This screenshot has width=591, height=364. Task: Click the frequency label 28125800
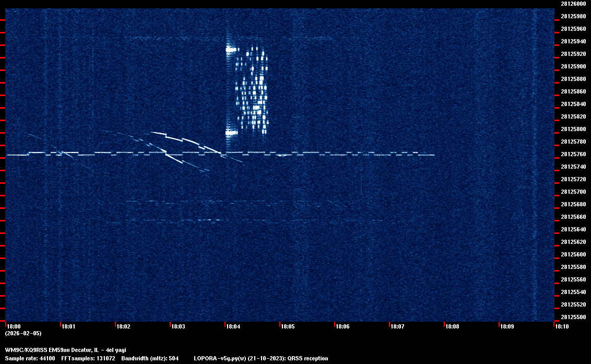point(573,129)
